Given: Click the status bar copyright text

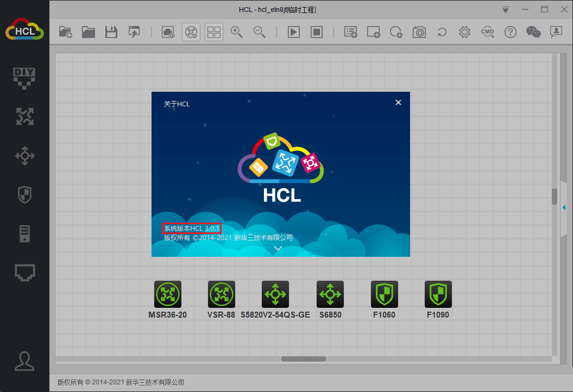Looking at the screenshot, I should coord(121,382).
